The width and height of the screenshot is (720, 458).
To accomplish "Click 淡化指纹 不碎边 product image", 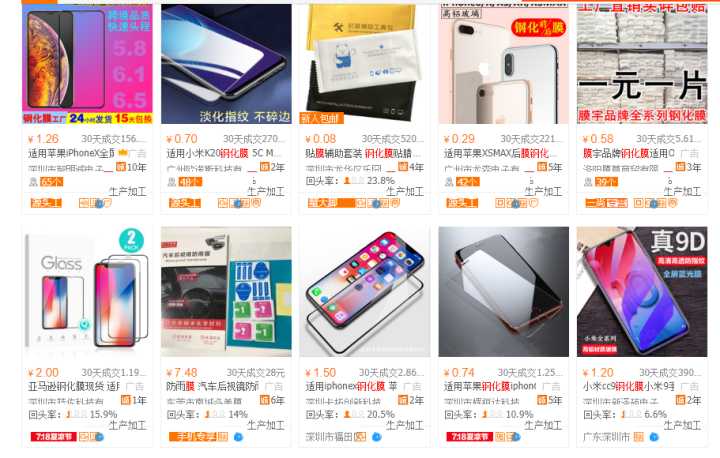I will pyautogui.click(x=226, y=64).
